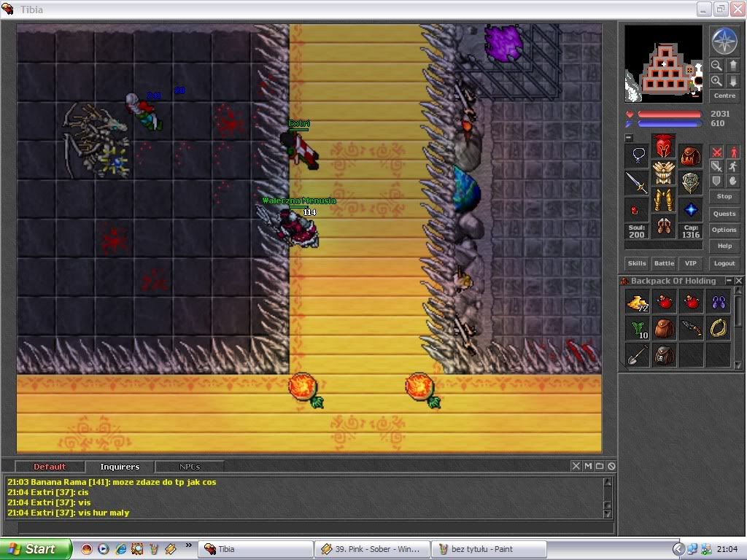Move minimap one floor down
The width and height of the screenshot is (747, 560).
tap(732, 81)
